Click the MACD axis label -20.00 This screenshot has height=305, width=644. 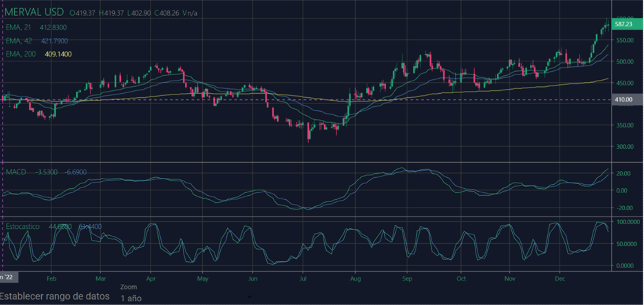(x=623, y=208)
